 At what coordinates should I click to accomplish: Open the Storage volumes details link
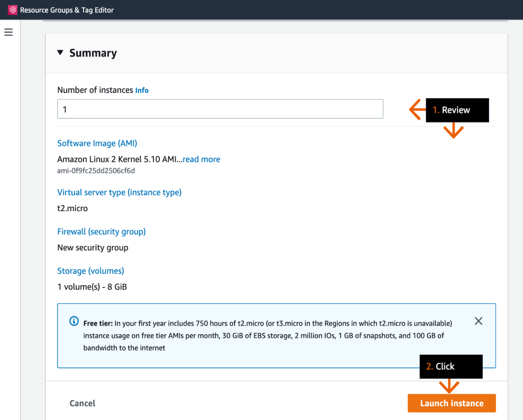[90, 270]
